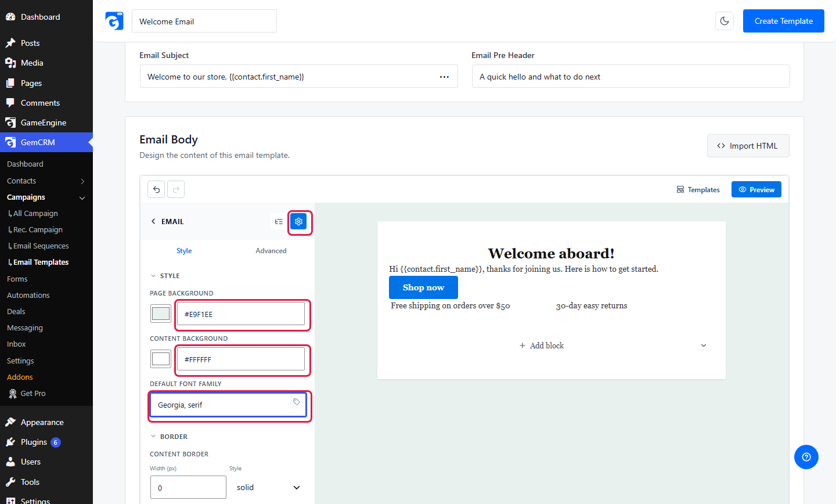This screenshot has width=836, height=504.
Task: Open Email Sequences submenu item
Action: pyautogui.click(x=41, y=246)
